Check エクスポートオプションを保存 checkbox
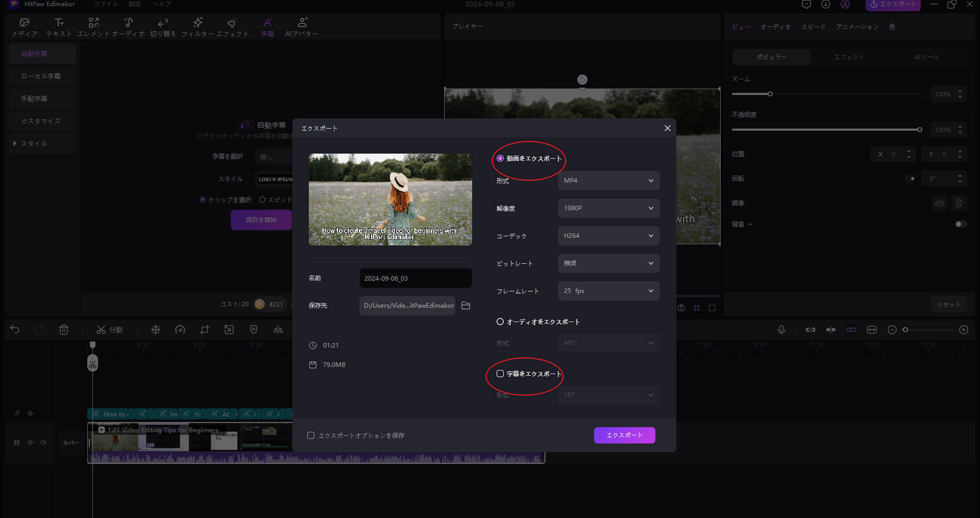 click(x=311, y=435)
